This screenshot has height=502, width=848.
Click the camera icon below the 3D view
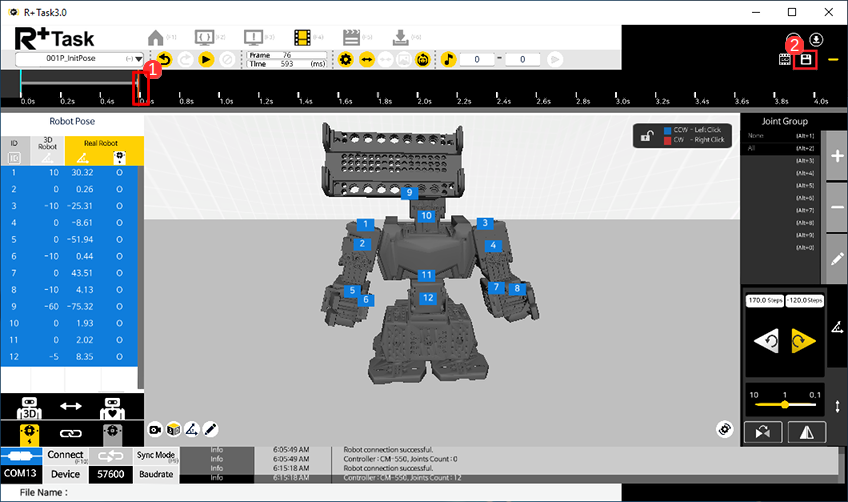[x=155, y=429]
